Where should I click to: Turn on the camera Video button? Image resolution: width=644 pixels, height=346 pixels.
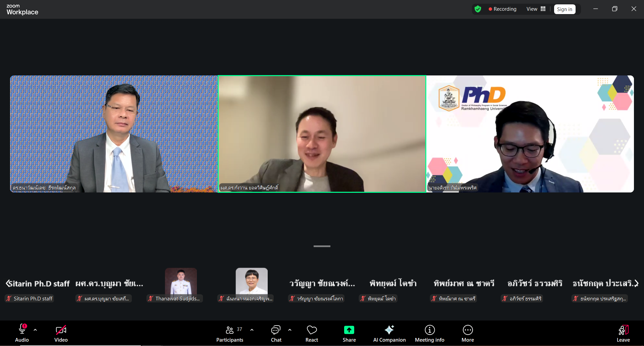[x=61, y=334]
